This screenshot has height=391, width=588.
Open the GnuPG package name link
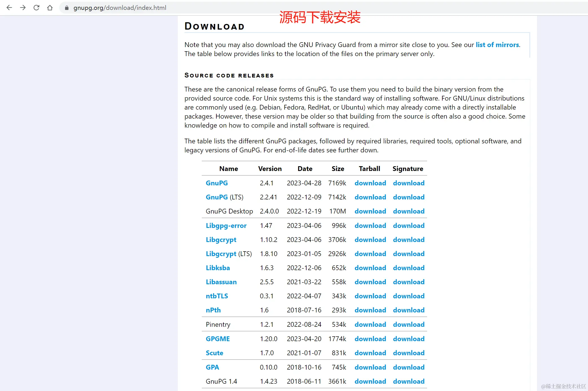pos(217,183)
